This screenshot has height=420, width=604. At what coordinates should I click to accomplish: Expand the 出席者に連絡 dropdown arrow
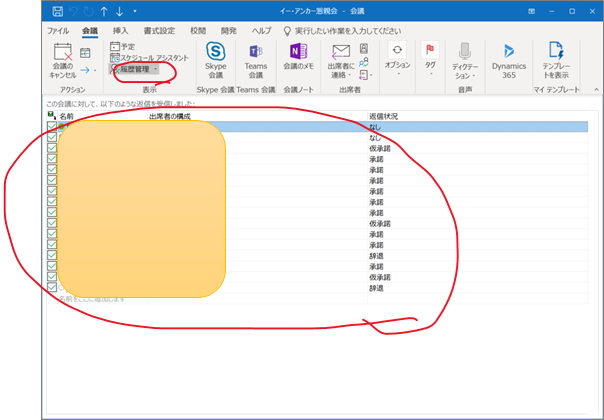350,76
